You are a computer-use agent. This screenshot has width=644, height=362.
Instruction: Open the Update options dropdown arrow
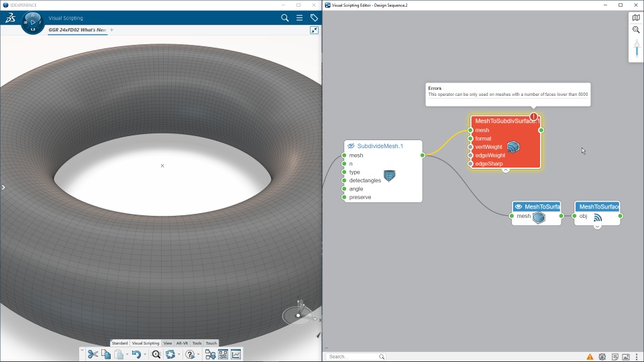178,354
